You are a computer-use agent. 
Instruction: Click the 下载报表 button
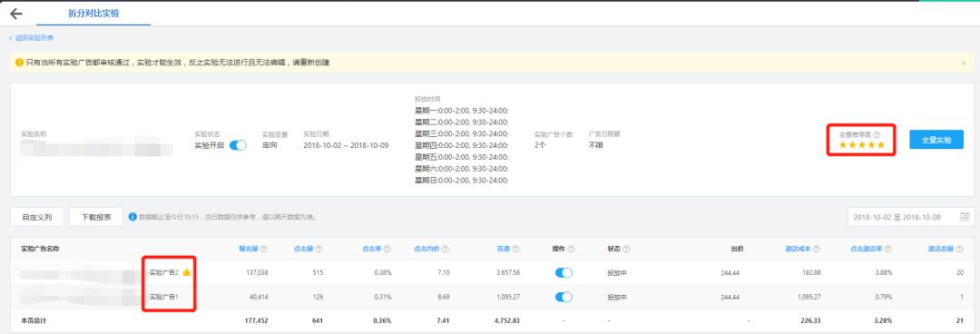pos(96,217)
